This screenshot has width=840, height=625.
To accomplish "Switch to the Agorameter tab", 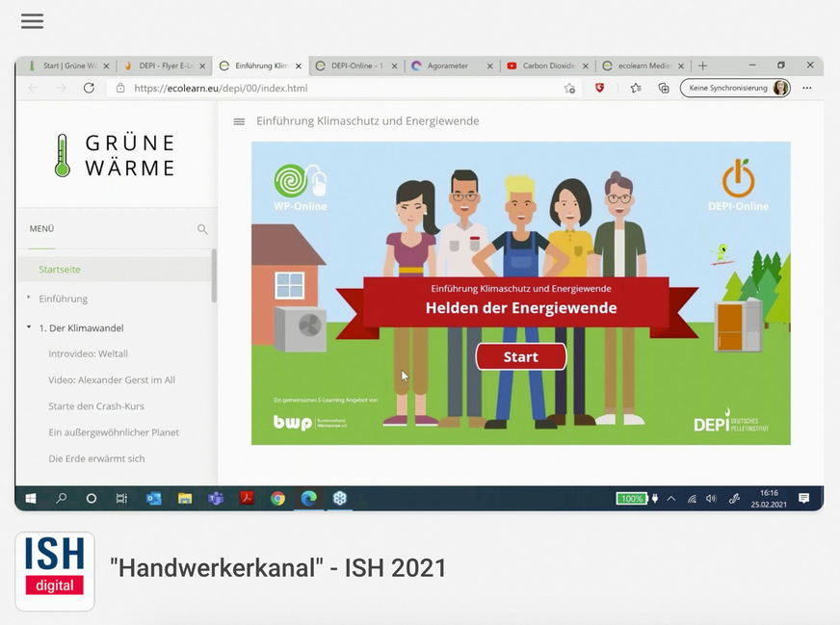I will tap(449, 65).
